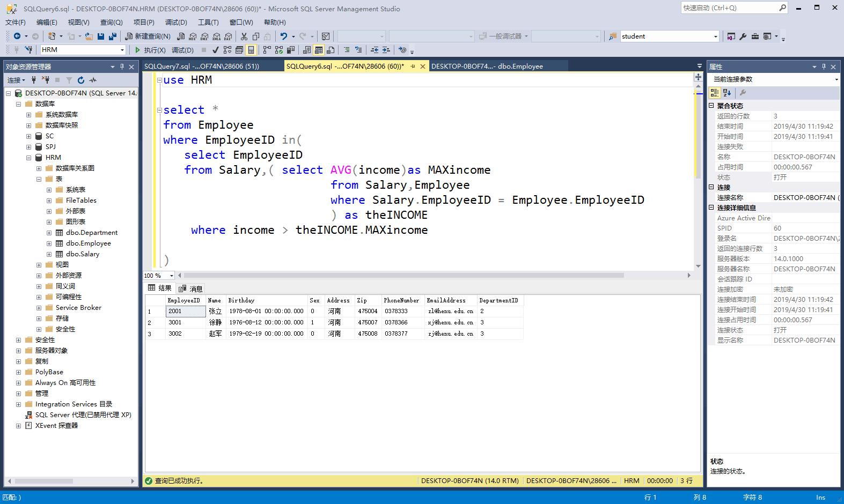This screenshot has height=504, width=844.
Task: Open the 文件(F) menu
Action: 16,22
